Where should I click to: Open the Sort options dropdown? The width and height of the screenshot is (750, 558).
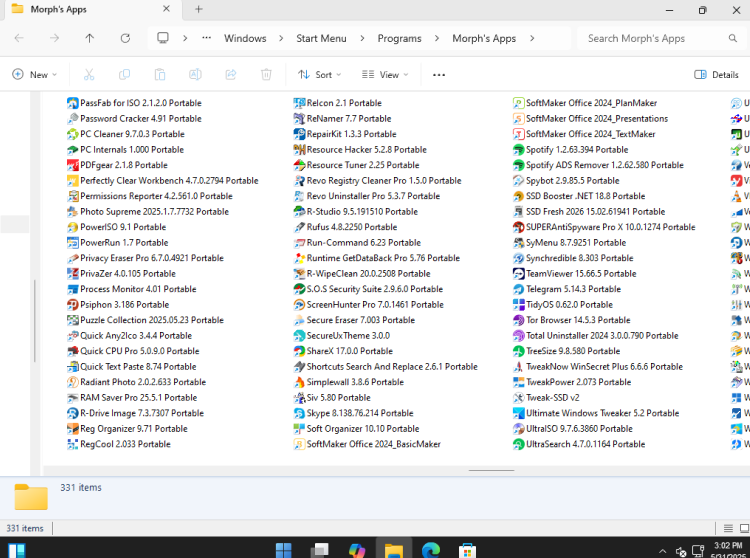tap(319, 75)
